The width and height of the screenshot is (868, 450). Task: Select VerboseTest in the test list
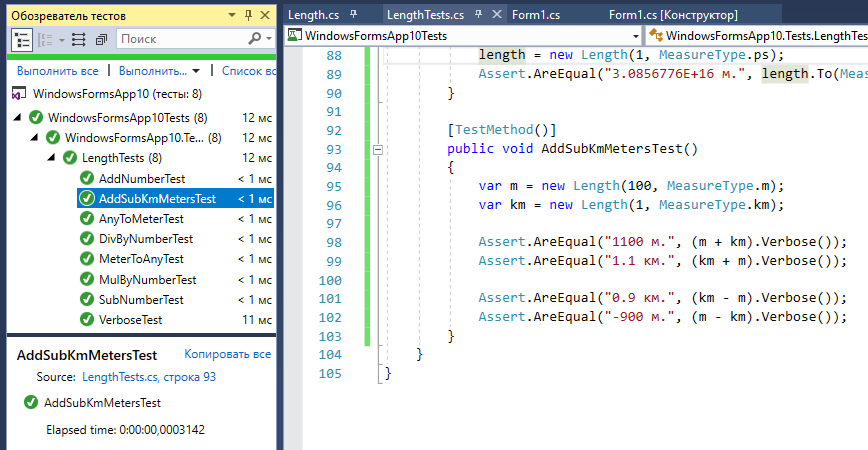tap(130, 319)
